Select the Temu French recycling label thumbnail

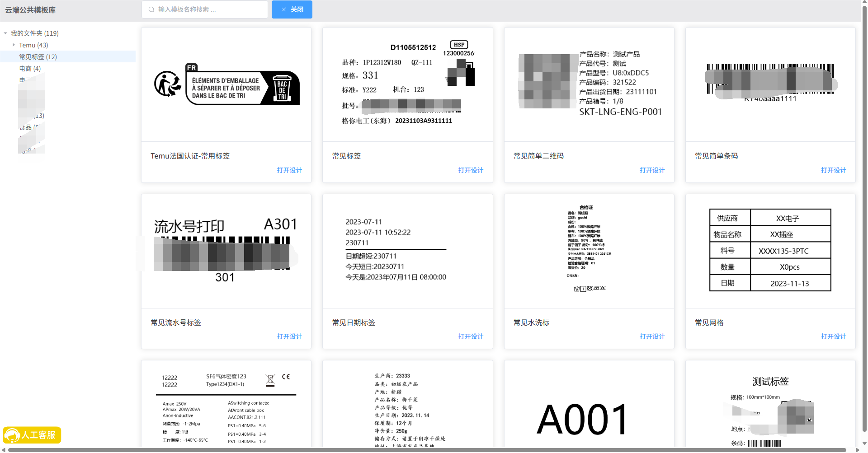[226, 84]
